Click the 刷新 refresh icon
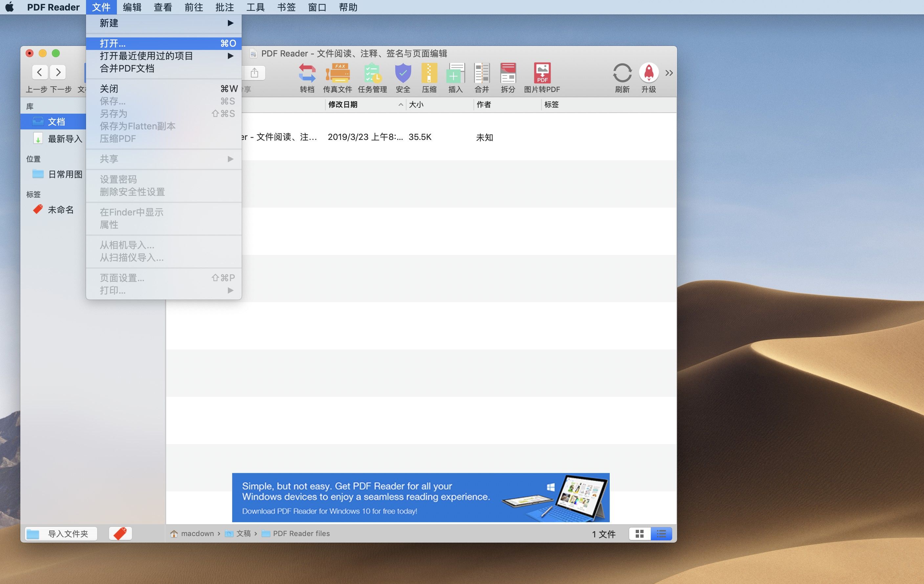924x584 pixels. pyautogui.click(x=622, y=73)
